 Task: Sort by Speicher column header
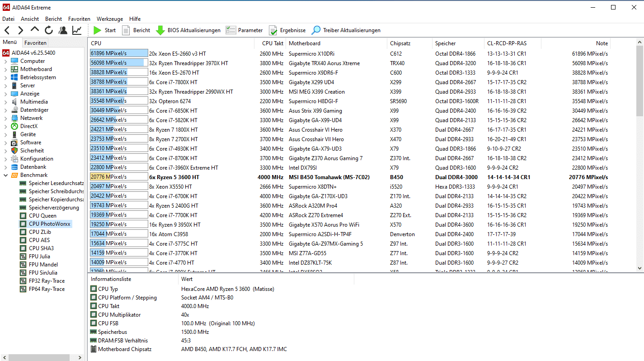(x=458, y=43)
